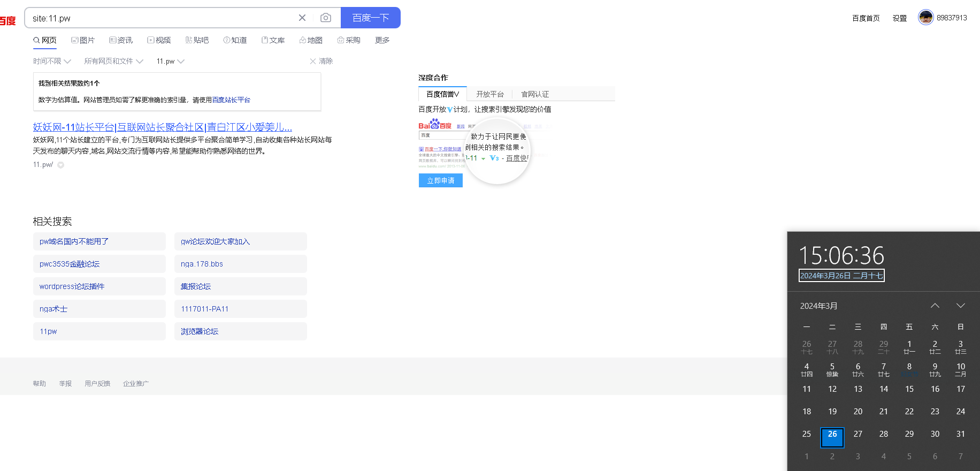Go to next month with down arrow
The height and width of the screenshot is (471, 980).
pyautogui.click(x=960, y=306)
